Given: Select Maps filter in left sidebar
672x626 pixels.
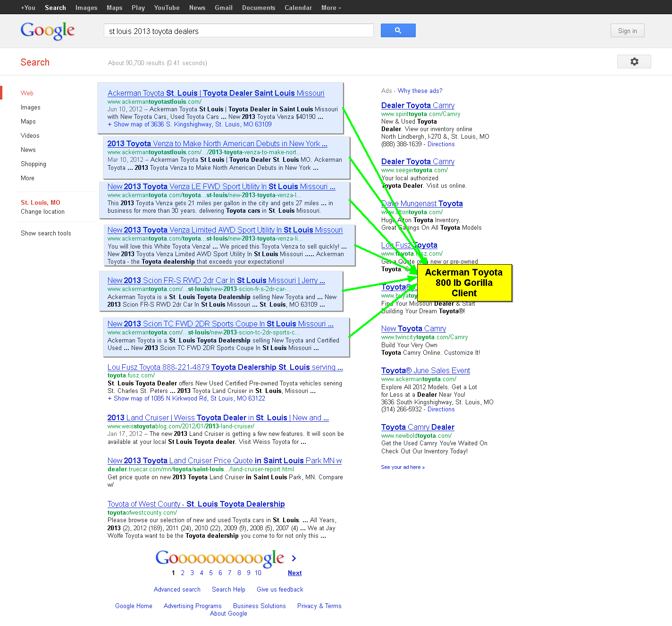Looking at the screenshot, I should (28, 122).
